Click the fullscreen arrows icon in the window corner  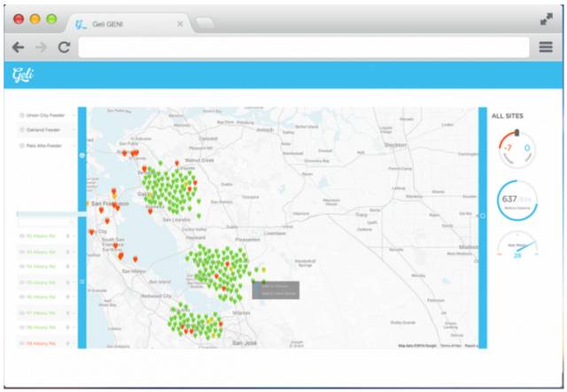tap(546, 19)
